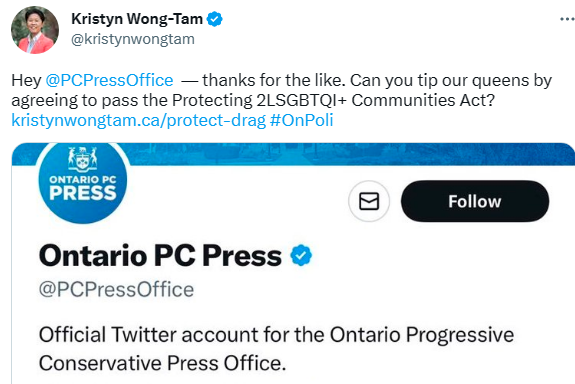The width and height of the screenshot is (575, 384).
Task: Click the Ontario PC Press heading
Action: (x=160, y=256)
